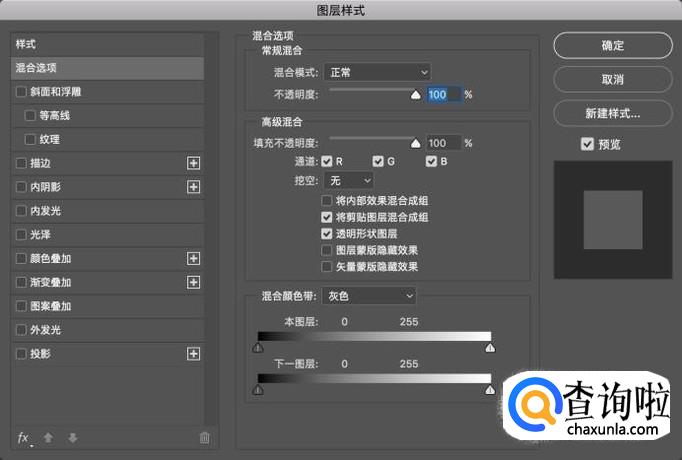This screenshot has width=682, height=460.
Task: Click the move effect up arrow
Action: click(x=48, y=438)
